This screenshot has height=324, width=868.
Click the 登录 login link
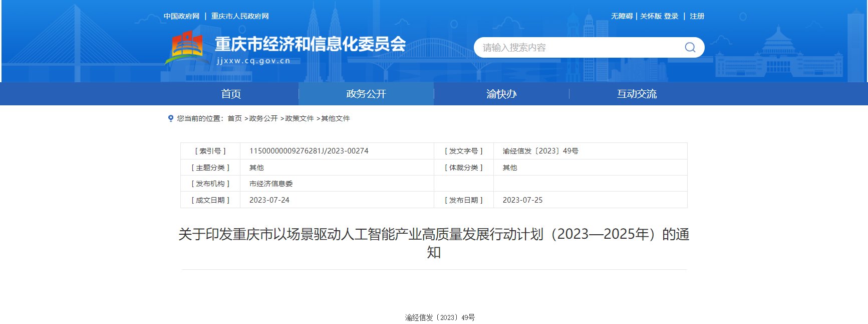click(x=671, y=16)
